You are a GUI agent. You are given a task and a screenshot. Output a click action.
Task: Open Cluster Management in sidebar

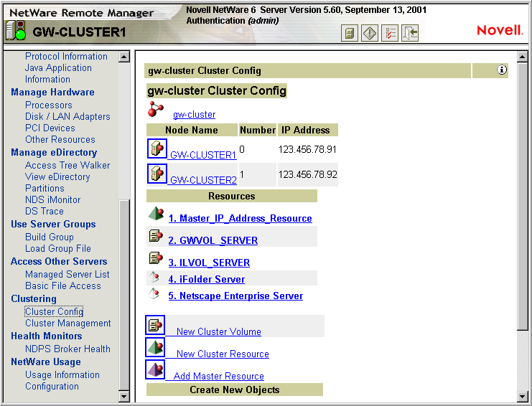pyautogui.click(x=68, y=324)
